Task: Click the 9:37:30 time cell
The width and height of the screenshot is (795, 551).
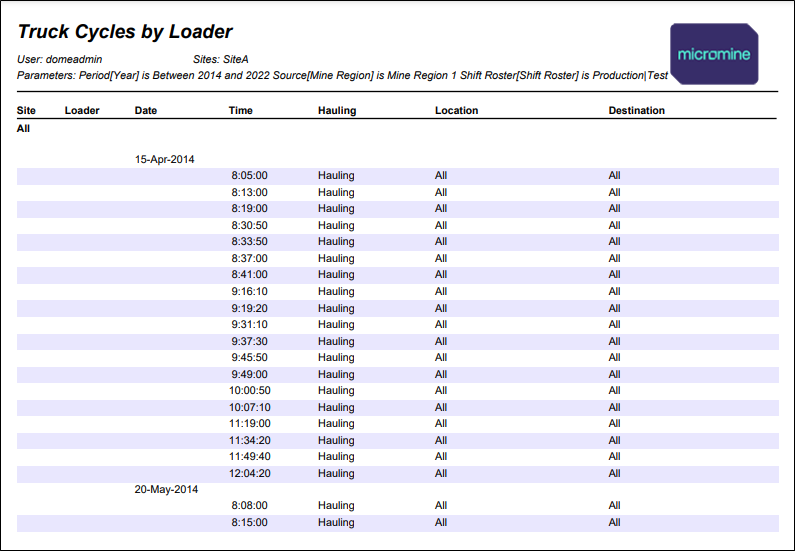Action: pyautogui.click(x=249, y=341)
